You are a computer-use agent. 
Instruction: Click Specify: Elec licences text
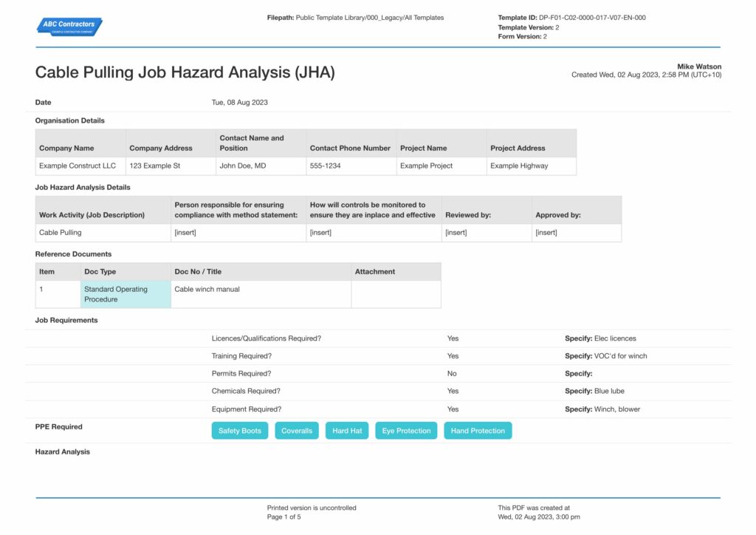click(600, 338)
